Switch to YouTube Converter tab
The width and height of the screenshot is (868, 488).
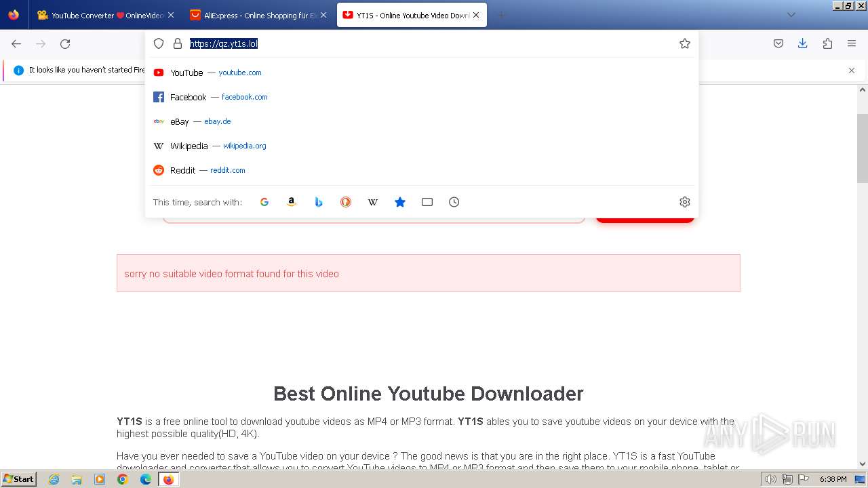coord(106,15)
